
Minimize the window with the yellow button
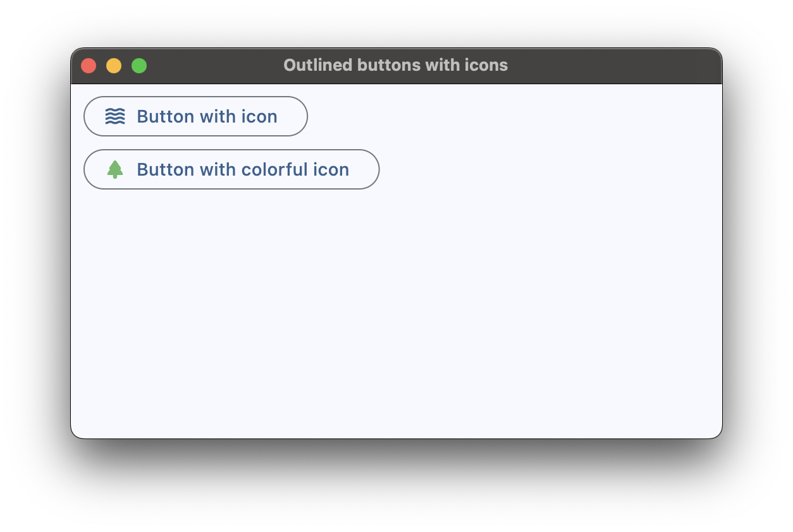tap(114, 66)
